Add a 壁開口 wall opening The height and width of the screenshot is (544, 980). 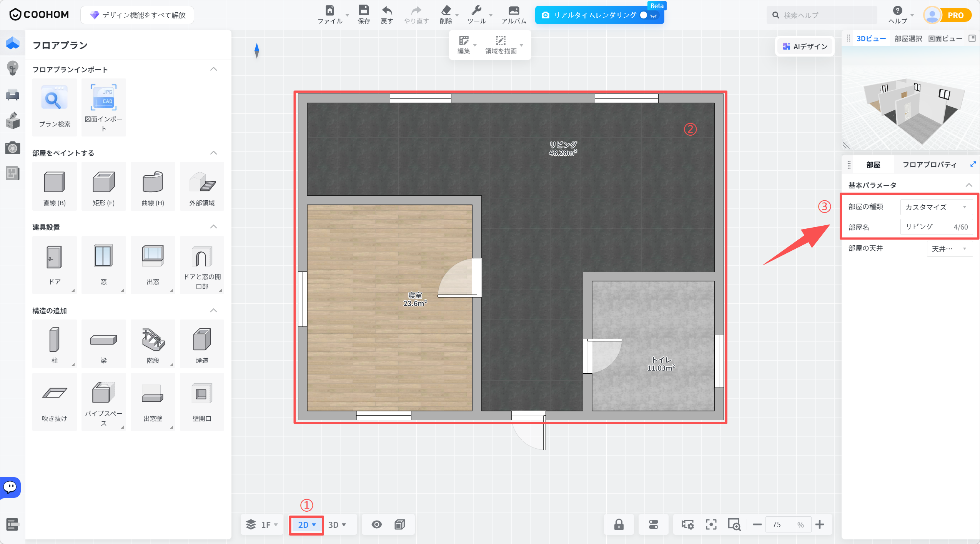click(x=202, y=402)
